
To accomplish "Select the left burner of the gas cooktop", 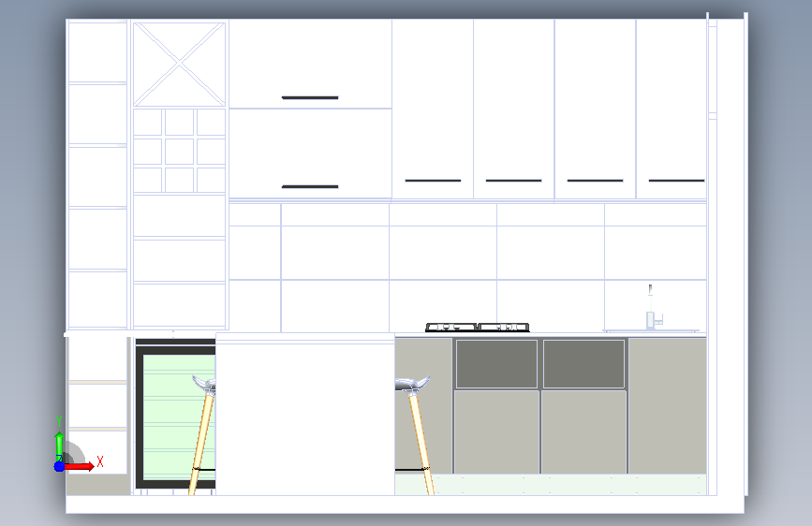I will point(450,328).
